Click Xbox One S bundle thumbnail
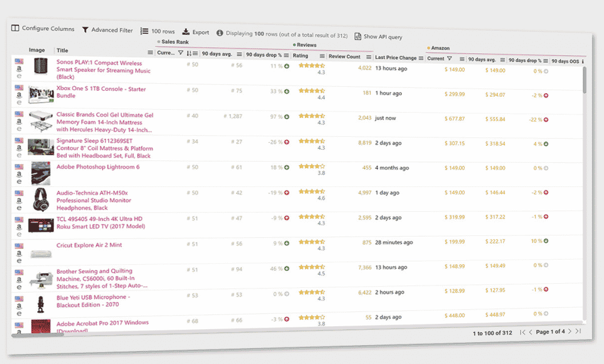This screenshot has height=364, width=604. point(41,95)
